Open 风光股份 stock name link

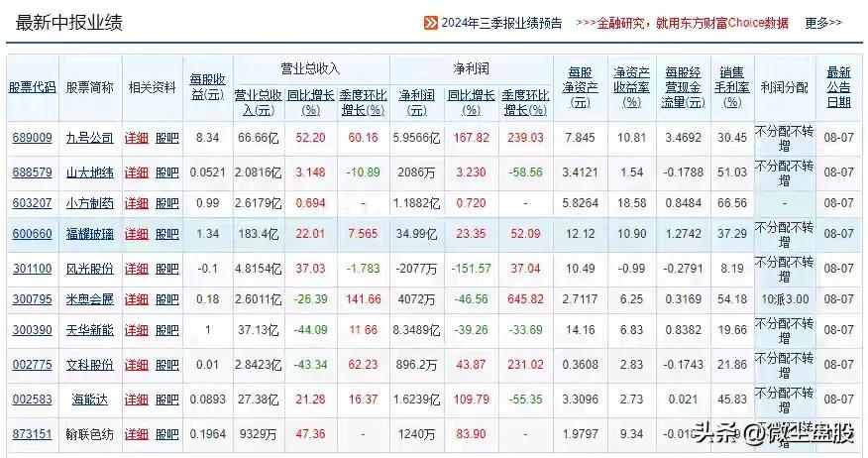coord(90,269)
